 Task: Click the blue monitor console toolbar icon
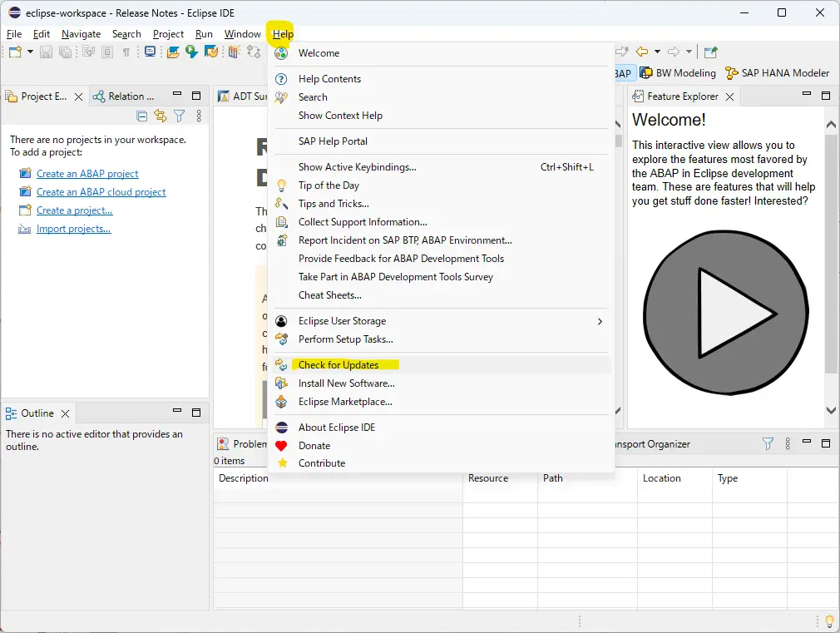pyautogui.click(x=150, y=52)
